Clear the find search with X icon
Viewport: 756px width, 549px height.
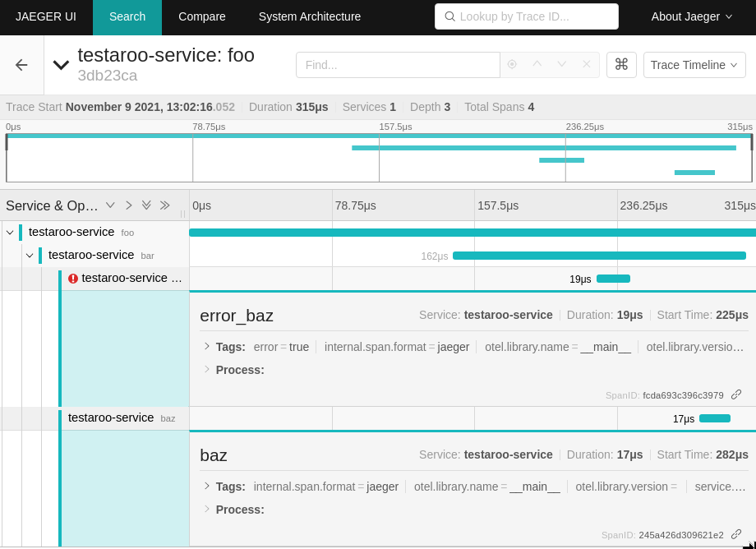pos(586,64)
